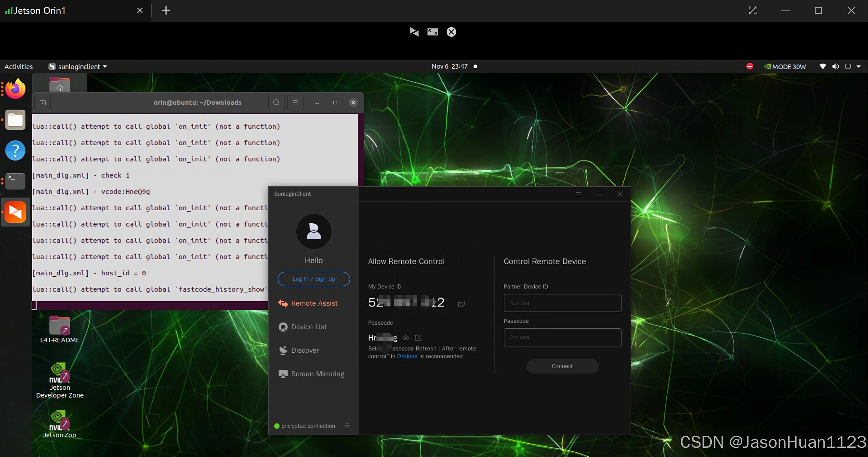Follow the Options link under passcode
The width and height of the screenshot is (868, 457).
(407, 356)
